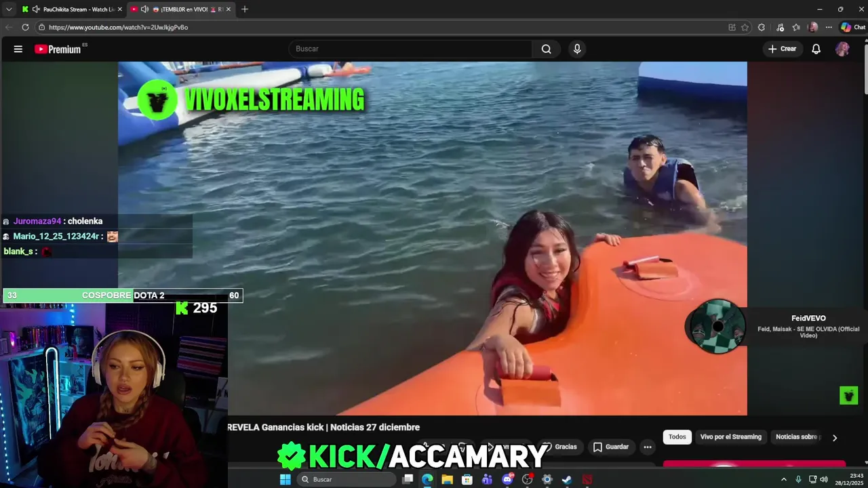Show more chips with the right arrow

(835, 438)
